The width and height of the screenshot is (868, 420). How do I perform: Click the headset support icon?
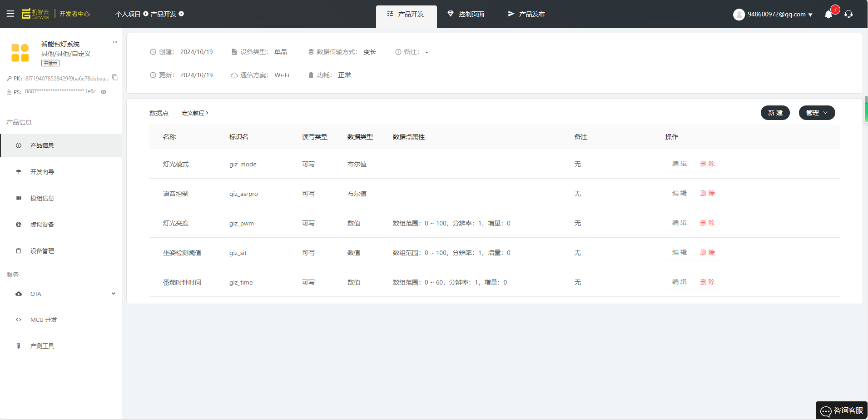pyautogui.click(x=848, y=14)
